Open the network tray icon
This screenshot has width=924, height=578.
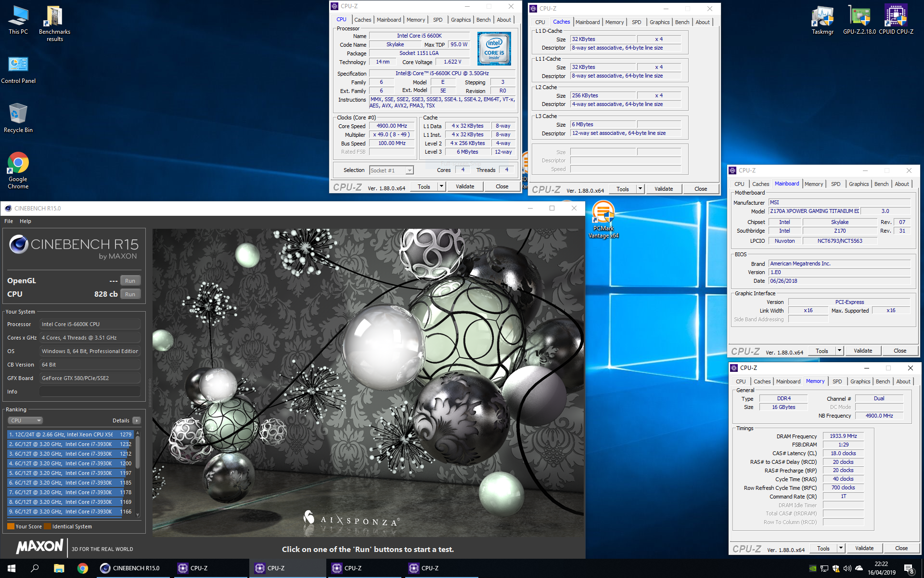[x=824, y=568]
